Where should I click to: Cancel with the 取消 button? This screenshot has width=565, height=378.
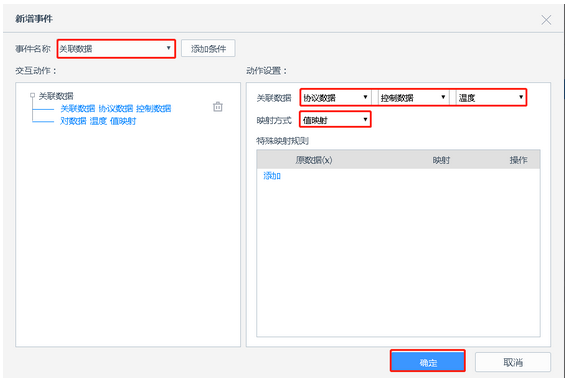tap(513, 362)
